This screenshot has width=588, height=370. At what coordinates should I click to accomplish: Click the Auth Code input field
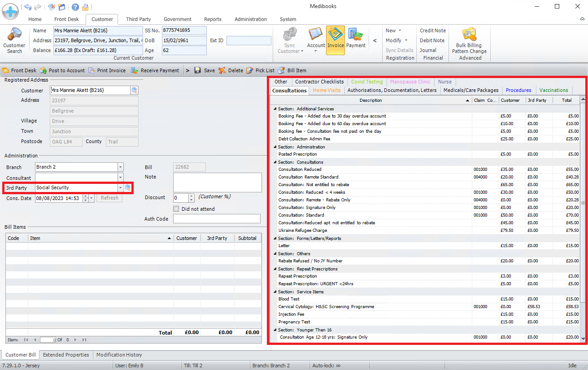tap(217, 219)
